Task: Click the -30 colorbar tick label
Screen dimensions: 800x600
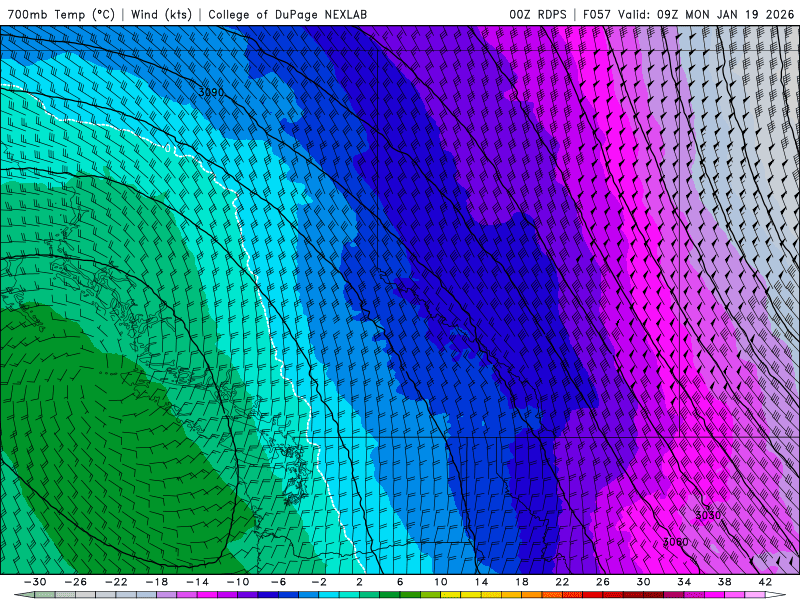Action: [35, 582]
